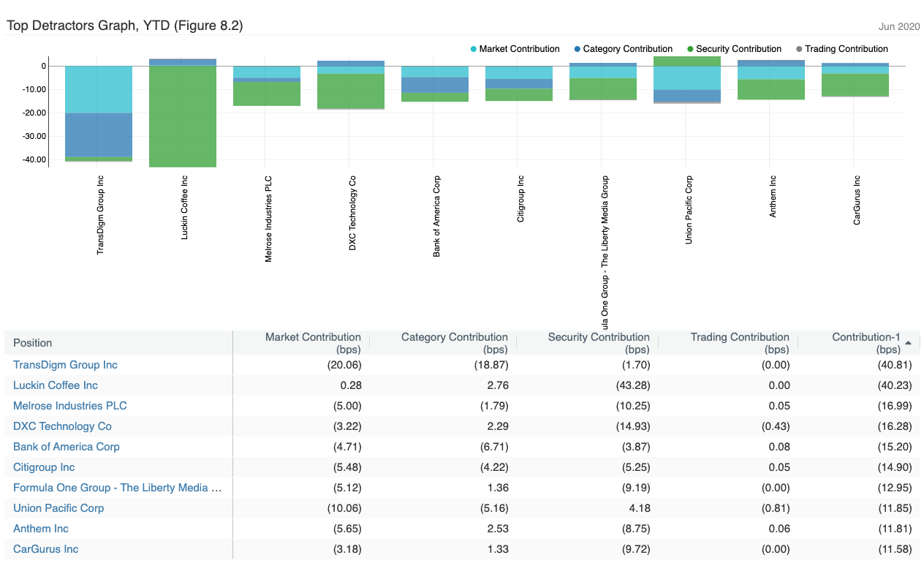924x563 pixels.
Task: Click Anthem's green Security bar segment
Action: tap(771, 89)
